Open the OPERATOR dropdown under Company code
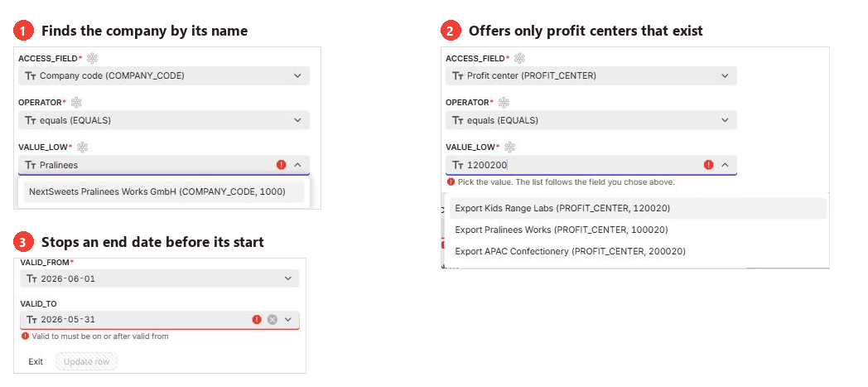 coord(164,120)
